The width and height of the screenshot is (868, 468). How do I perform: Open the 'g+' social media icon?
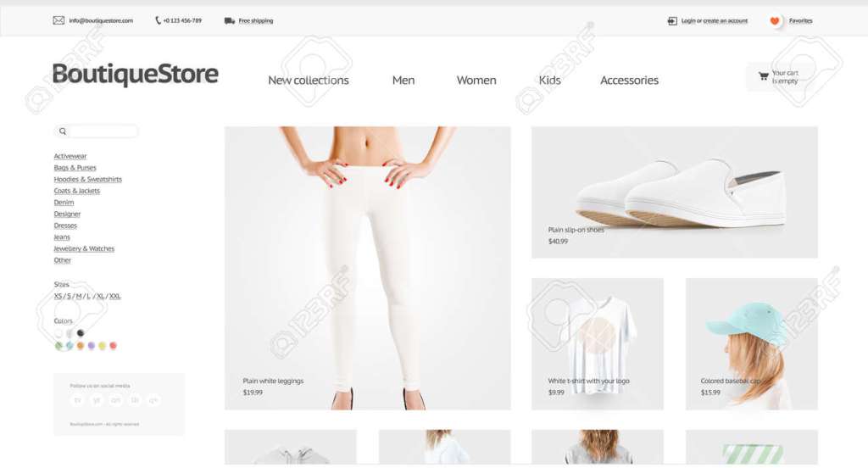(153, 400)
